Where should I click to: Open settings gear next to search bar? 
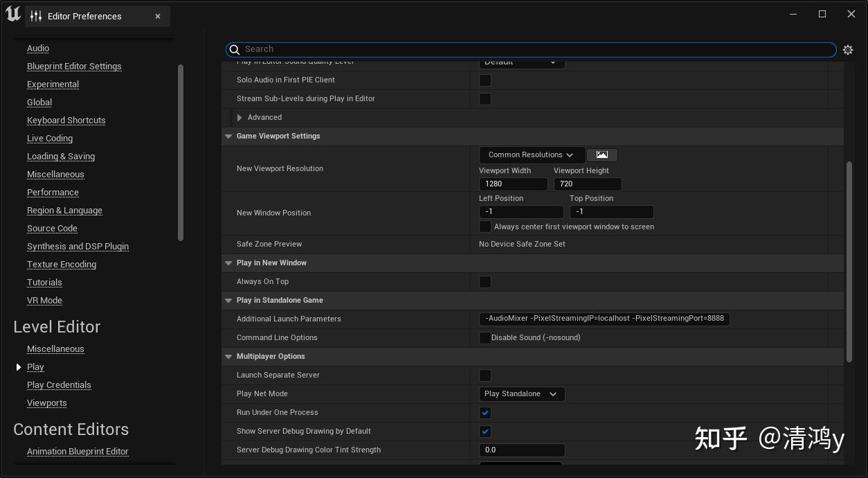(848, 50)
